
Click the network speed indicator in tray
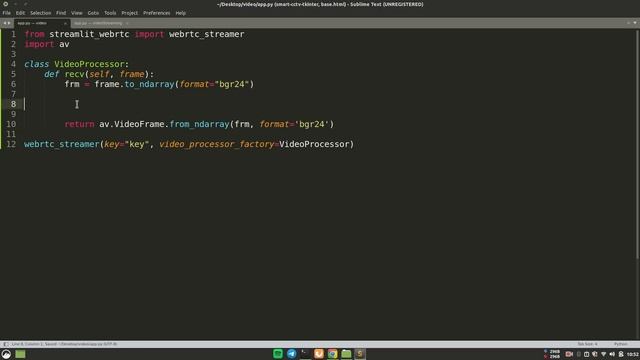[x=552, y=354]
